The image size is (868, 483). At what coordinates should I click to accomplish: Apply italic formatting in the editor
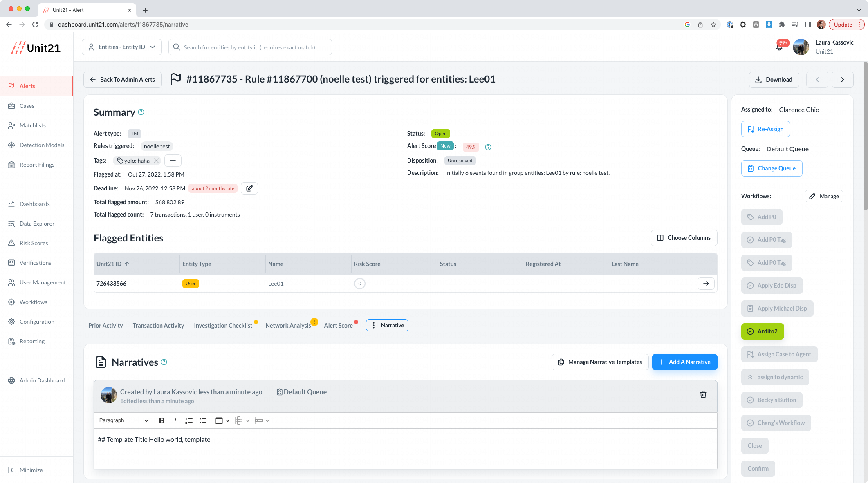[175, 420]
